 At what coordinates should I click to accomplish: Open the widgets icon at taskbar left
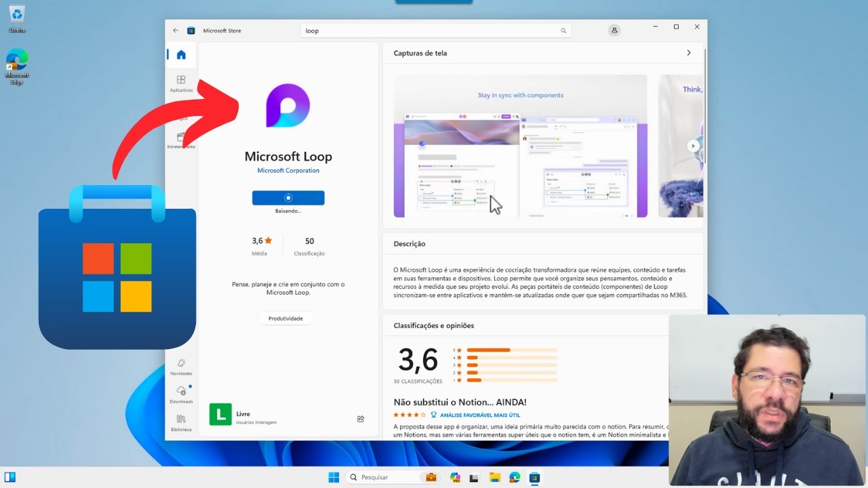10,477
